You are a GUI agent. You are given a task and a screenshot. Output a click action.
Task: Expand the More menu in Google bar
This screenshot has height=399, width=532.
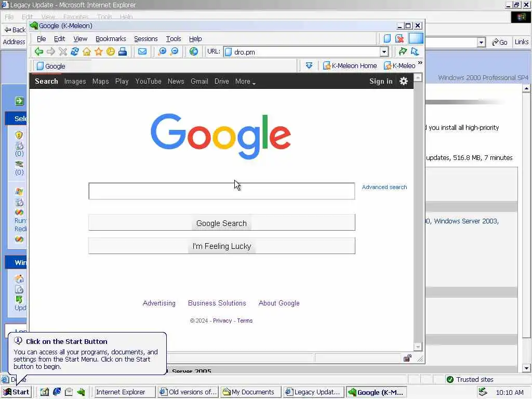[245, 82]
